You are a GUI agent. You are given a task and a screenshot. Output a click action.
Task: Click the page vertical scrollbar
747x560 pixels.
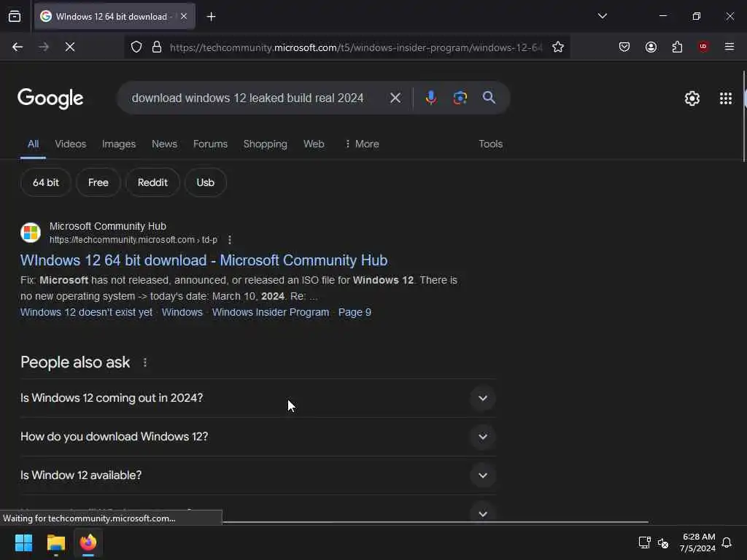(744, 117)
